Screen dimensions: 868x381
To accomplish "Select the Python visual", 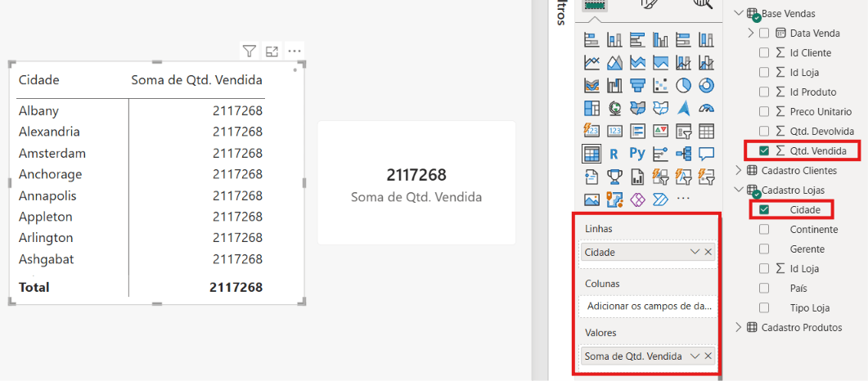I will [x=638, y=153].
